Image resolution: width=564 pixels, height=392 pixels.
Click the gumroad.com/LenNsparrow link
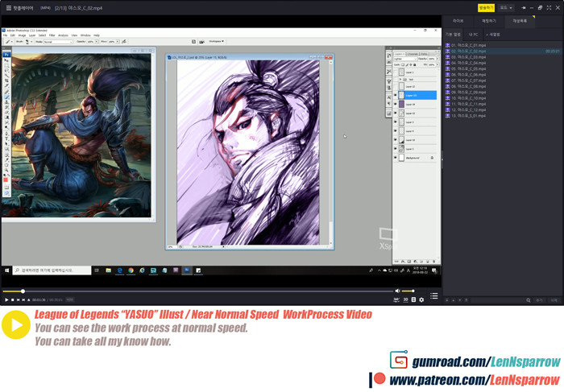pyautogui.click(x=487, y=361)
